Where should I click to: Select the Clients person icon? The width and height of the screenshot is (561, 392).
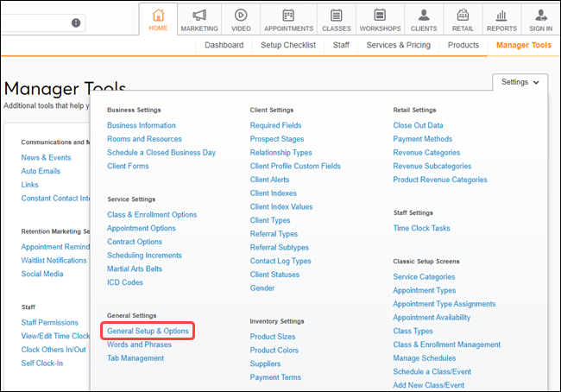424,16
